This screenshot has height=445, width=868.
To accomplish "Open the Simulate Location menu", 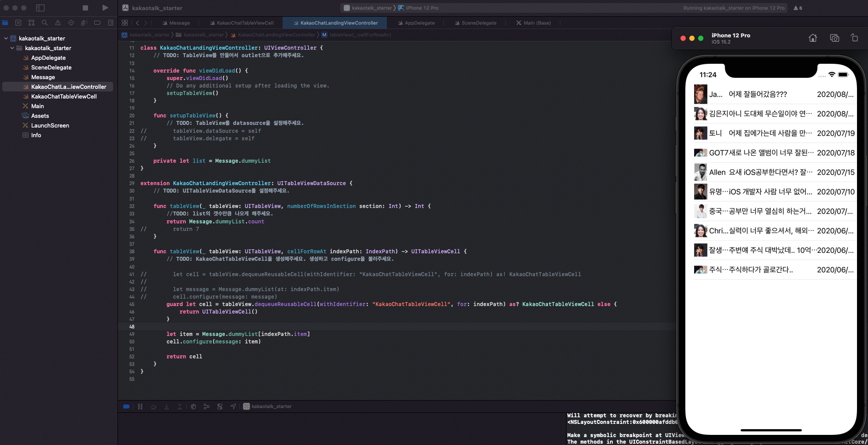I will [233, 407].
